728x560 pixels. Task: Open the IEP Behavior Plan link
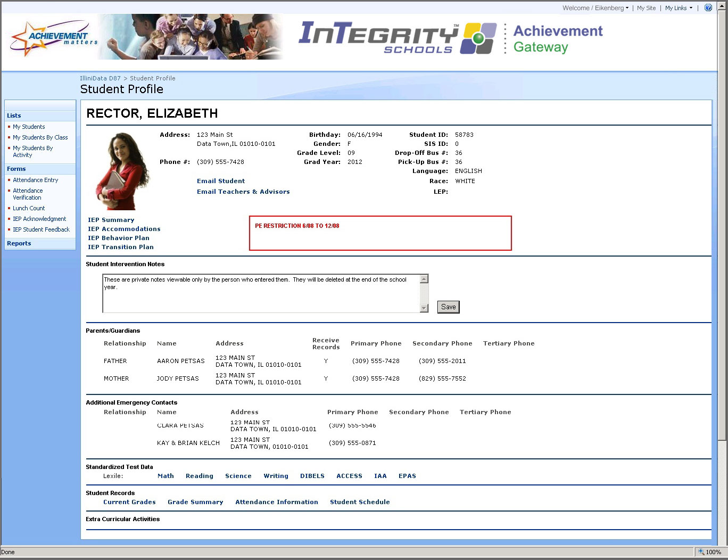pyautogui.click(x=119, y=238)
